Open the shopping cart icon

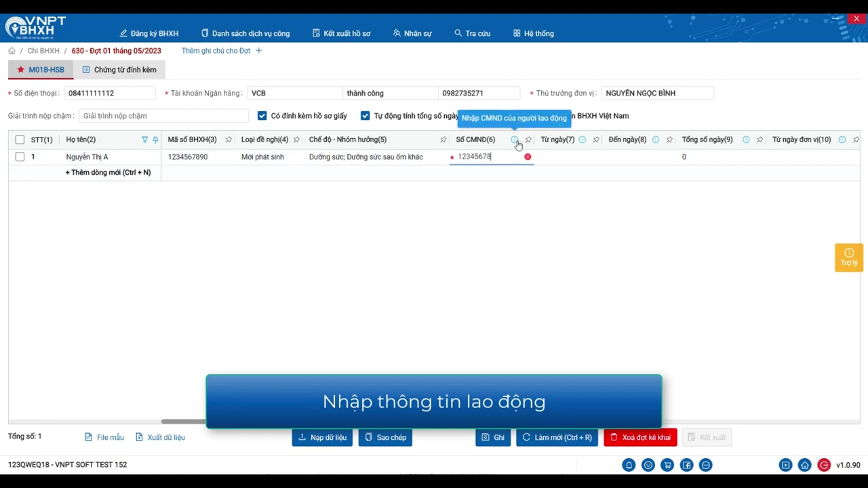click(667, 465)
